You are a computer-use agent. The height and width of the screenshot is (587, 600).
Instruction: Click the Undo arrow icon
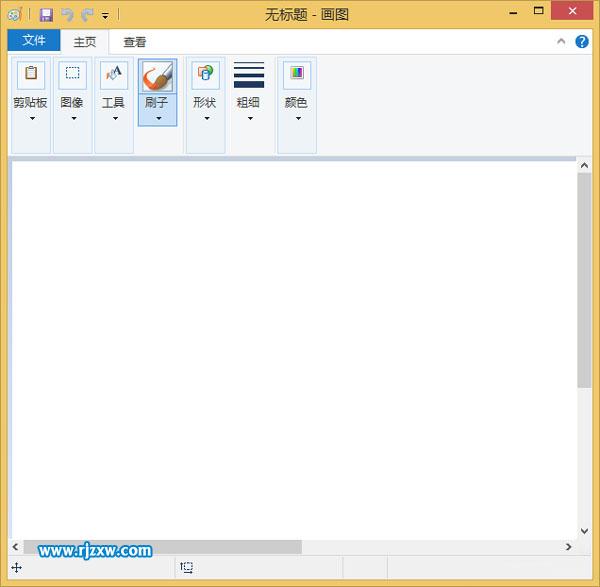[x=67, y=15]
